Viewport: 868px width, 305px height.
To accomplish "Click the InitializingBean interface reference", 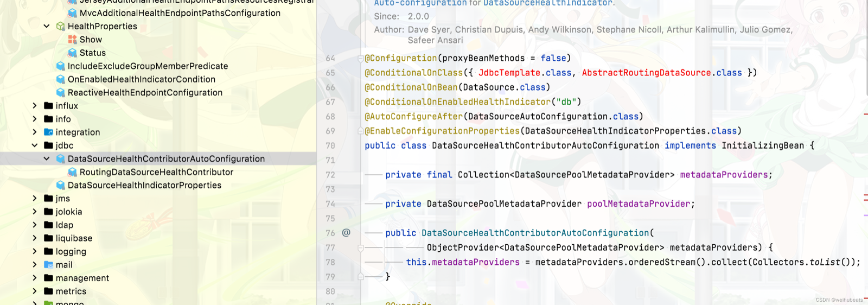I will point(763,145).
